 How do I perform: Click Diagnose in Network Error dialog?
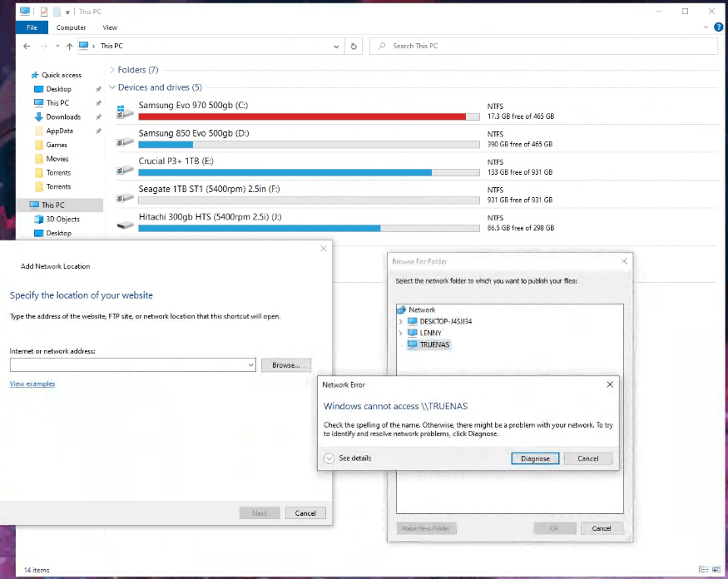(535, 458)
